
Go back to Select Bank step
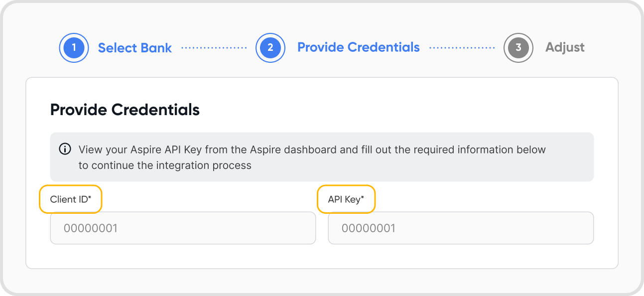(135, 48)
